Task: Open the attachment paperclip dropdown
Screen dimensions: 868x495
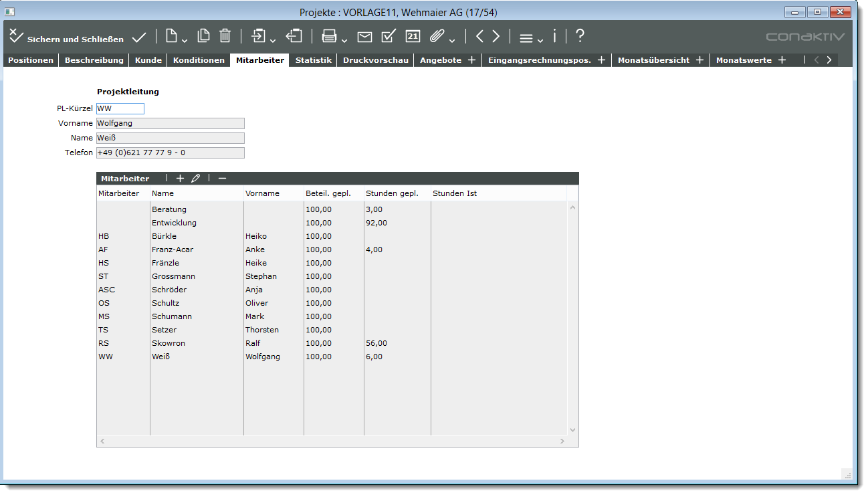Action: click(x=452, y=41)
